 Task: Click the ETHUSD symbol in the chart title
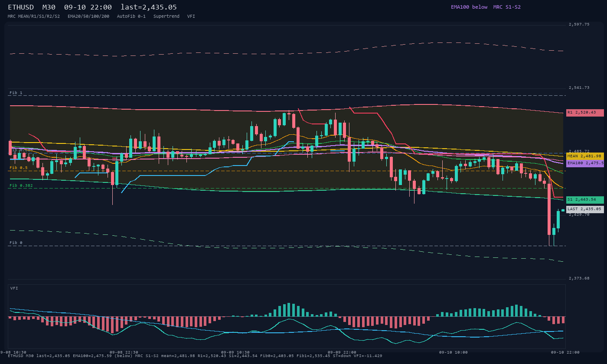click(x=21, y=7)
